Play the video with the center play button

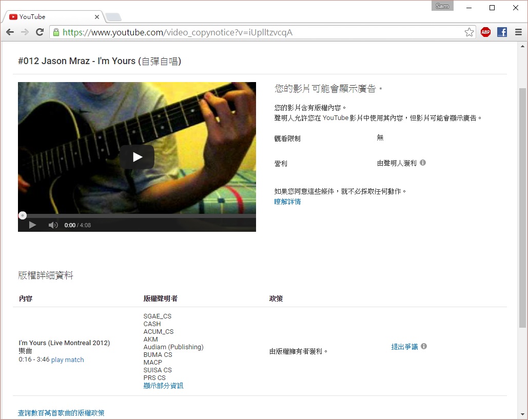click(x=137, y=157)
